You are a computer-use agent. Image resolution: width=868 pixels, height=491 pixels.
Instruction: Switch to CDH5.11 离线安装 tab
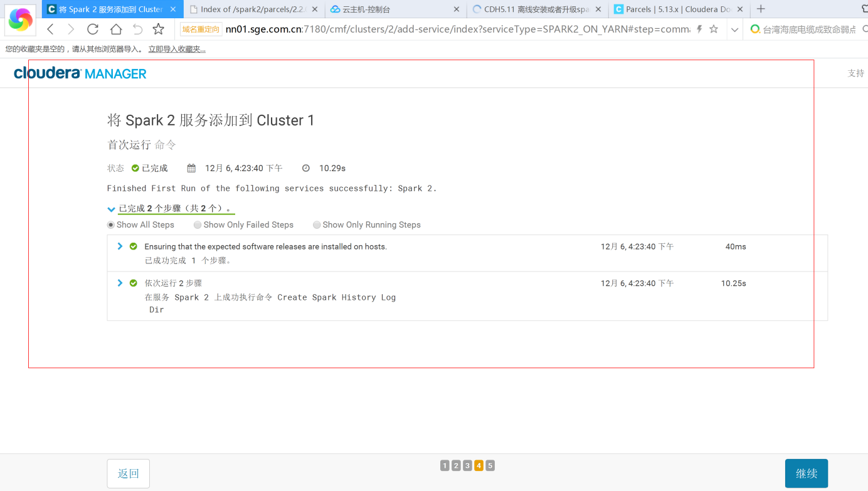(538, 9)
